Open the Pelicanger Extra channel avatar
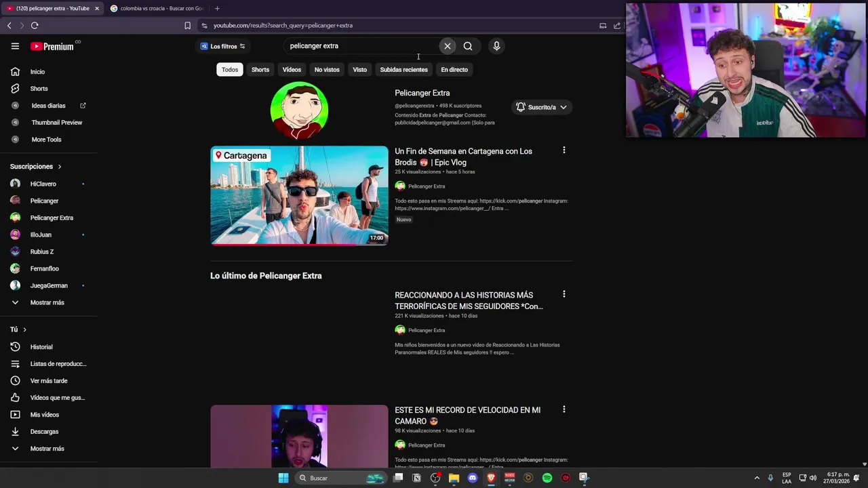 coord(299,110)
